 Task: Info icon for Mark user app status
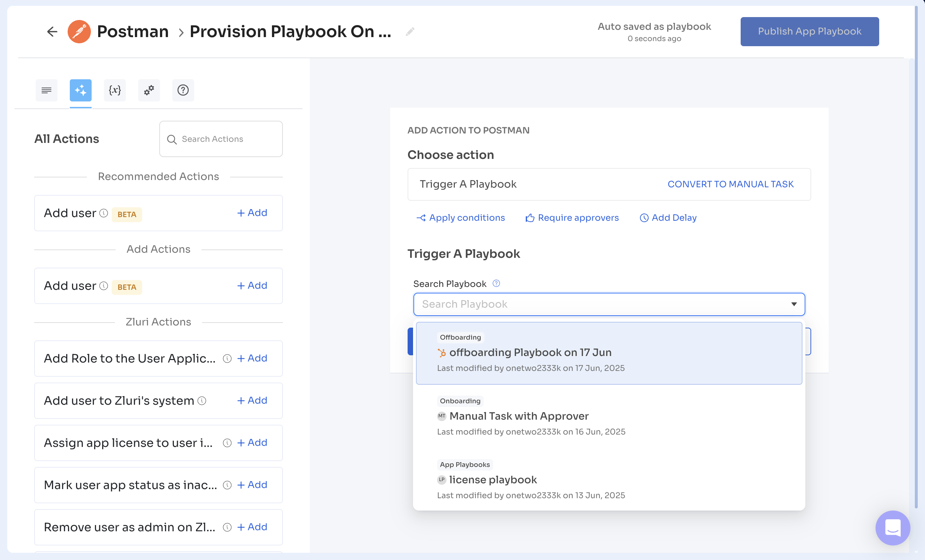(227, 485)
